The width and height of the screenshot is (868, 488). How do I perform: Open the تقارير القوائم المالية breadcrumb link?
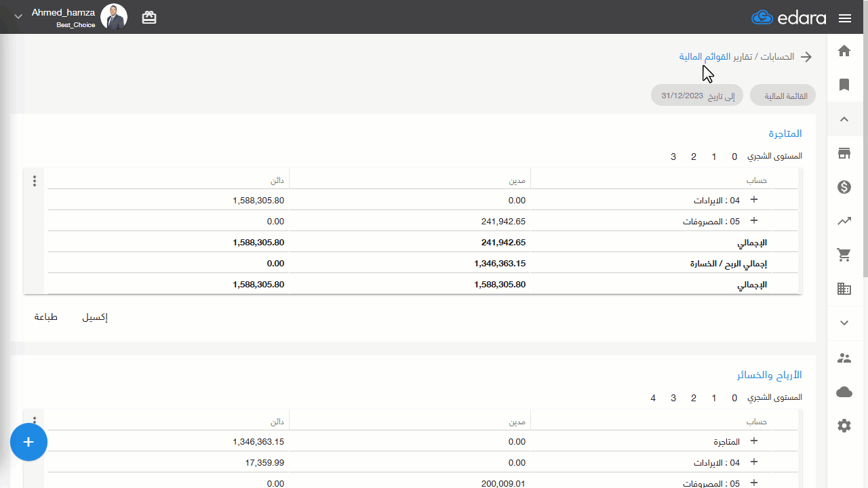tap(715, 57)
